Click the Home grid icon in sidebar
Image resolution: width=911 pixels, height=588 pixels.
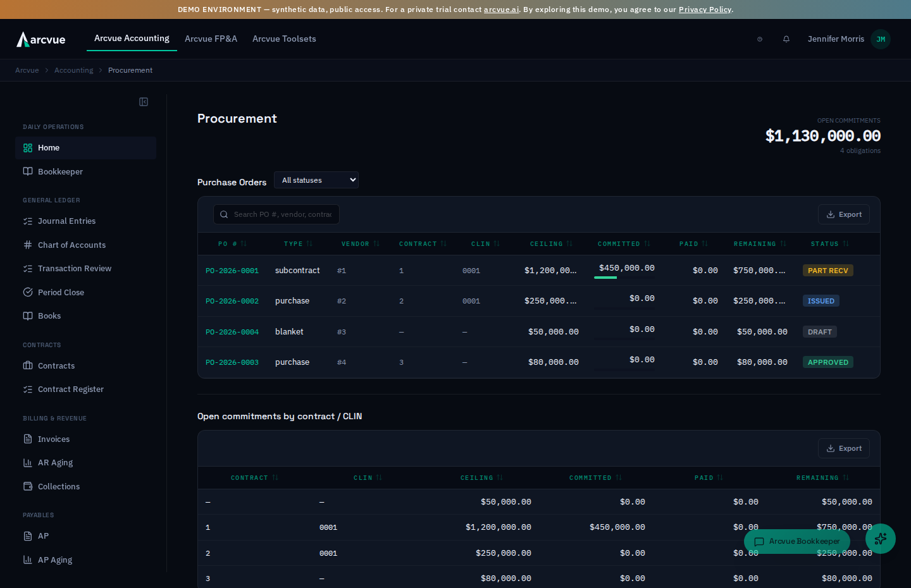coord(28,148)
